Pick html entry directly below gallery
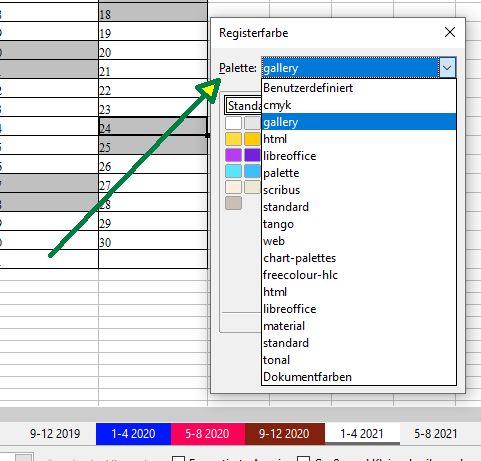Viewport: 481px width, 461px height. point(359,139)
